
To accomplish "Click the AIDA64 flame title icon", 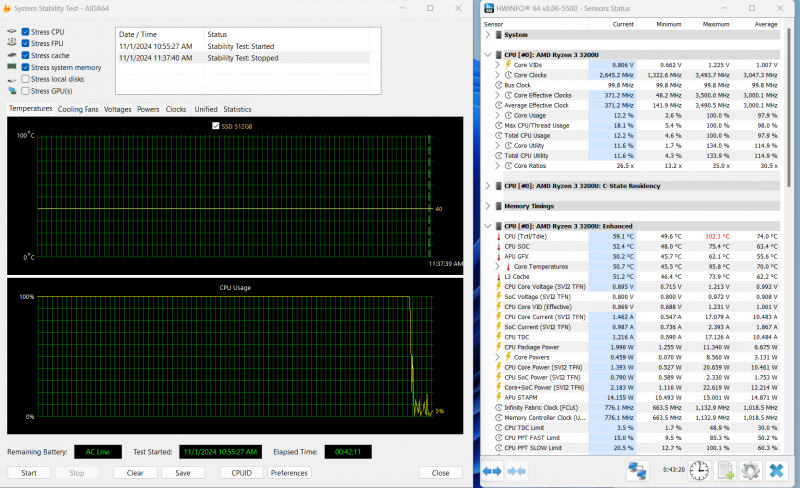I will click(7, 8).
